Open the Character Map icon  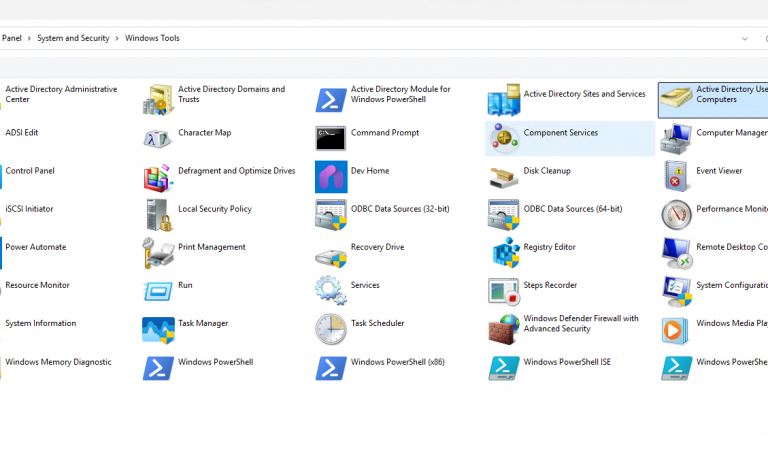pos(158,139)
